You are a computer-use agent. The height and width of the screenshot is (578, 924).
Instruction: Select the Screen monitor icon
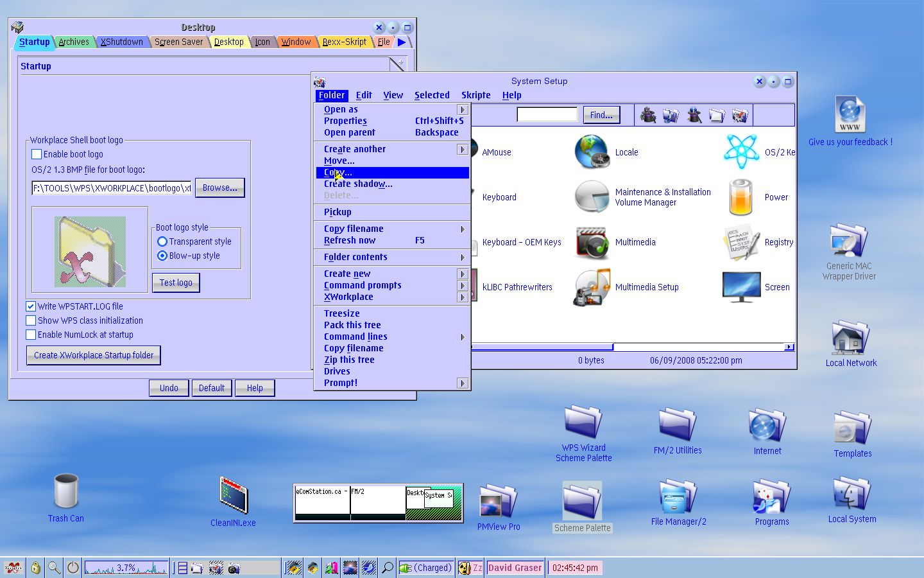coord(741,286)
